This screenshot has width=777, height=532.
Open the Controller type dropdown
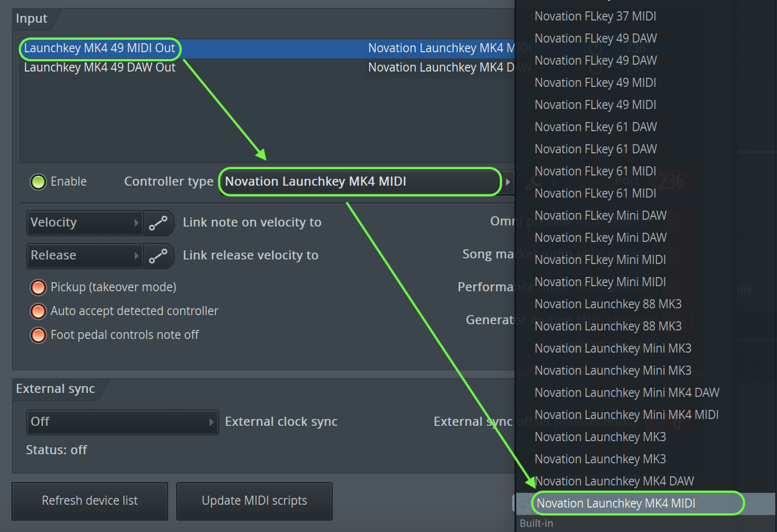(x=366, y=182)
